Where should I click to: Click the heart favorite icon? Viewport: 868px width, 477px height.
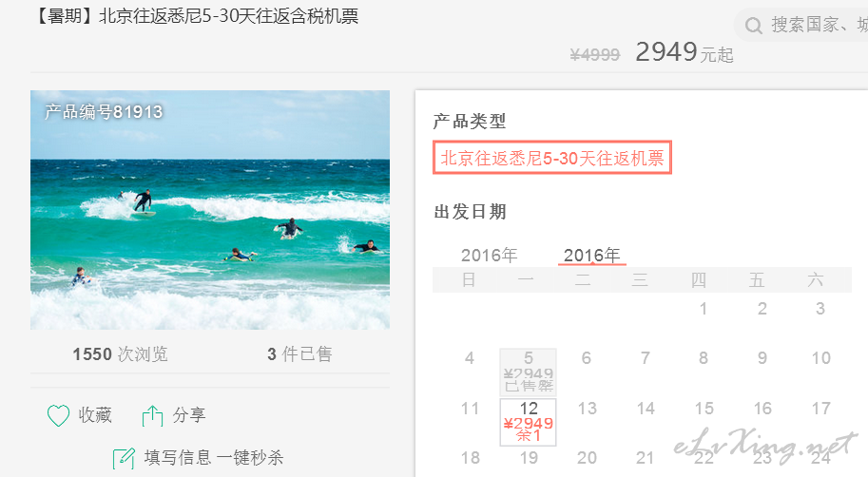point(58,415)
